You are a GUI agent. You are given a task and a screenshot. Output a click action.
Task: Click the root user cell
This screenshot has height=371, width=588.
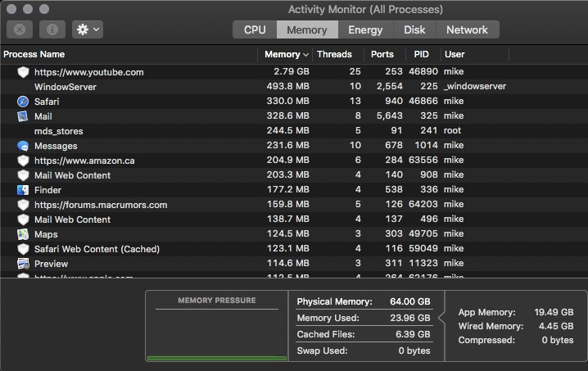pos(452,130)
